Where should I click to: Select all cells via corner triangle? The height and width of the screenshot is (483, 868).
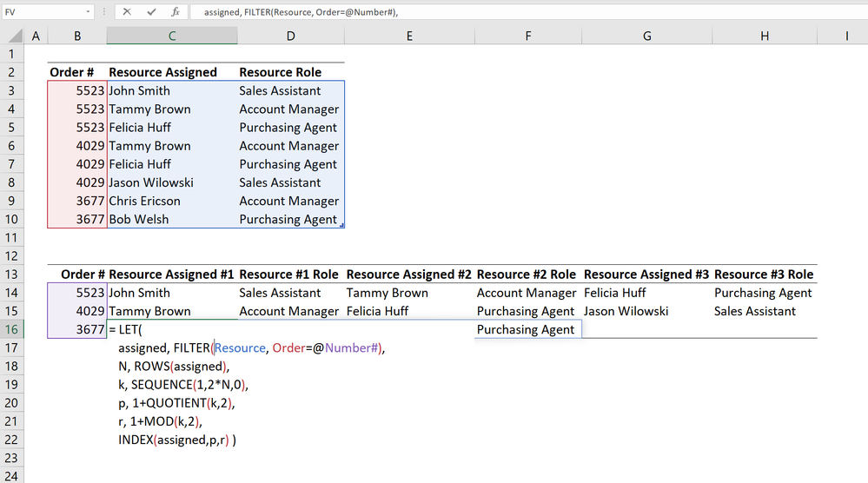pos(15,36)
